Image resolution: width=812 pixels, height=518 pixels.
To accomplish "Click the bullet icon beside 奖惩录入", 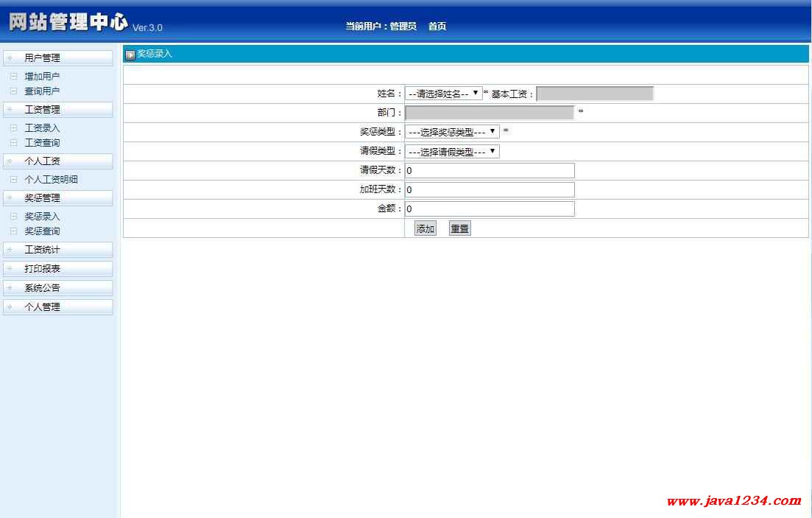I will point(14,216).
